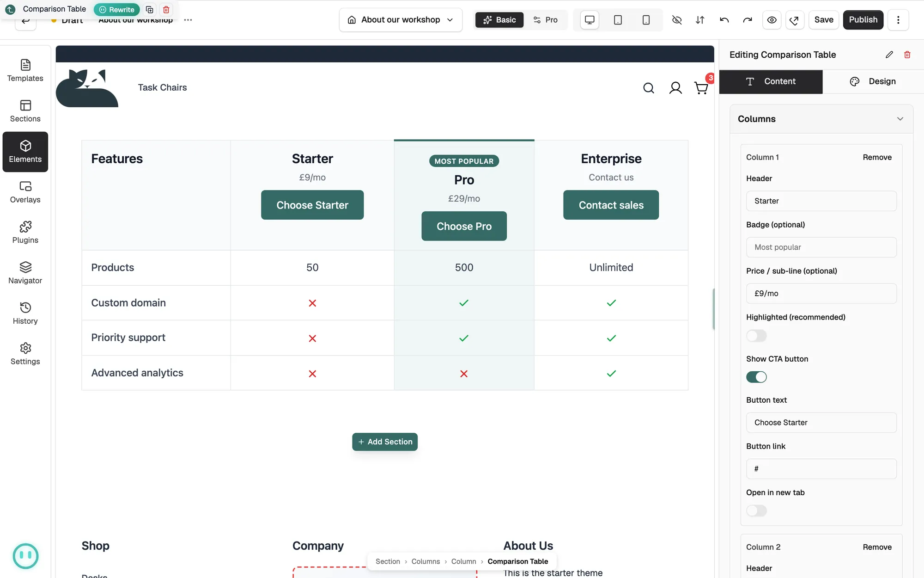The image size is (924, 578).
Task: Open the ellipsis menu beside page title
Action: pos(188,20)
